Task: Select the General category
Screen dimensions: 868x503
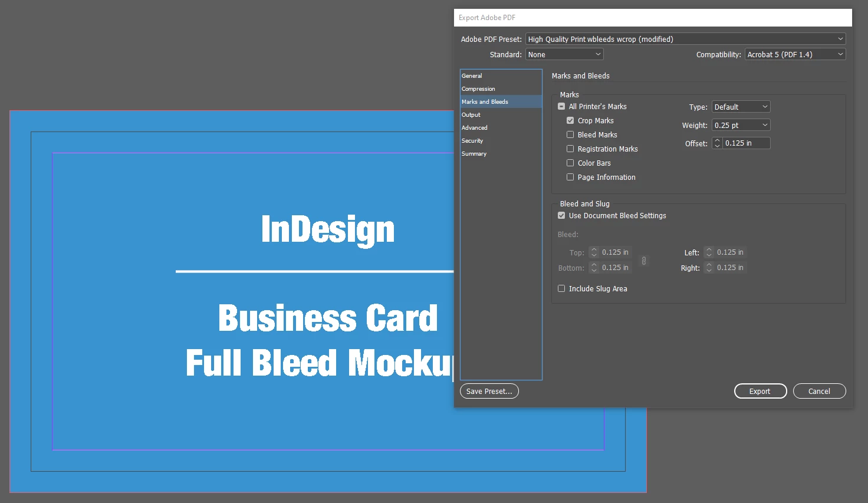Action: pyautogui.click(x=501, y=76)
